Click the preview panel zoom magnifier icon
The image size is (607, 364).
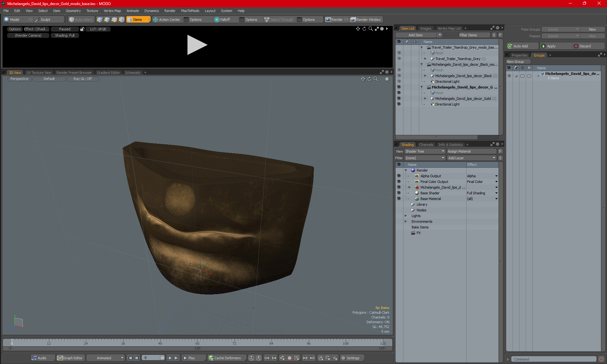(371, 29)
